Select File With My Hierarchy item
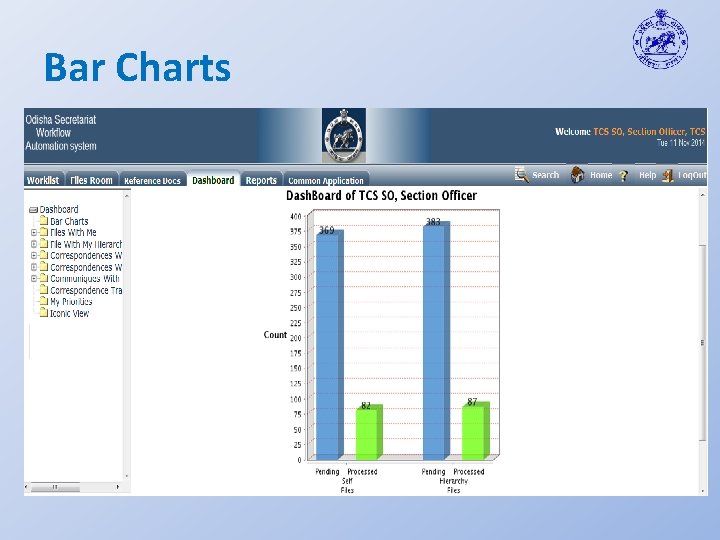 click(86, 244)
